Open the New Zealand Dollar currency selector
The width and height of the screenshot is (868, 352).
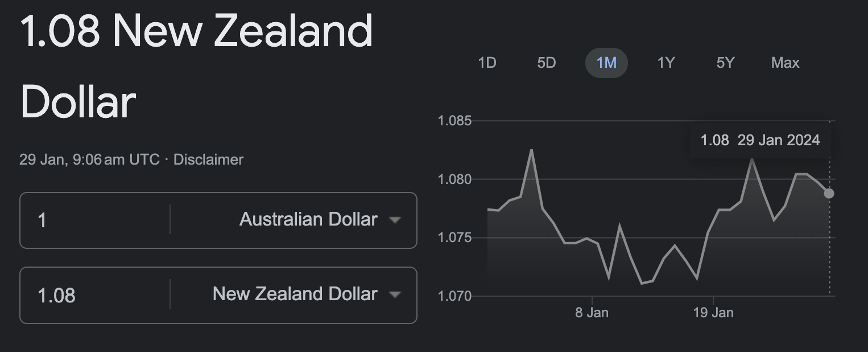(294, 295)
